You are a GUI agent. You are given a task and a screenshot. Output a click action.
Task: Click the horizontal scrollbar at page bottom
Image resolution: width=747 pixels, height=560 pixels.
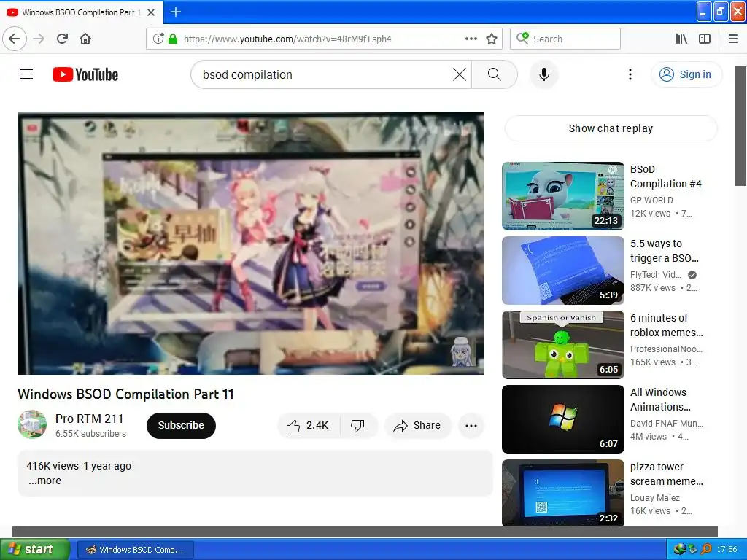(x=365, y=532)
